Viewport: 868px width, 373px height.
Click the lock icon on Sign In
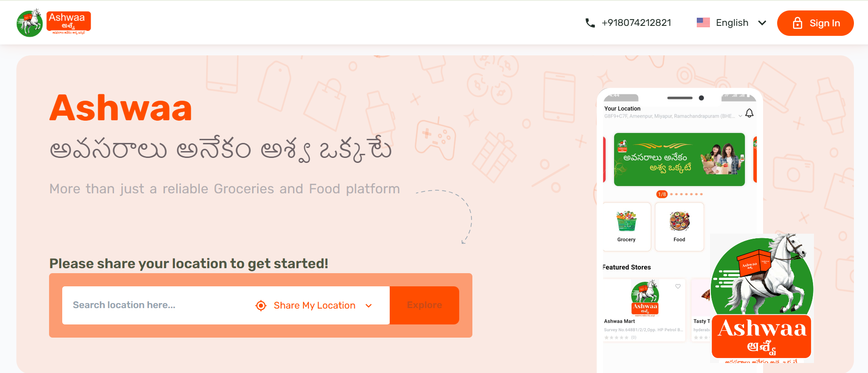[x=798, y=23]
